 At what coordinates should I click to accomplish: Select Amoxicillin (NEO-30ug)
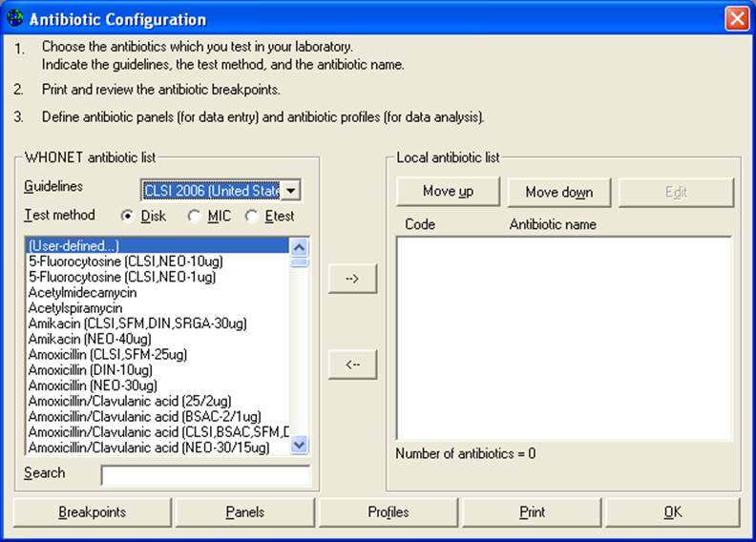157,386
